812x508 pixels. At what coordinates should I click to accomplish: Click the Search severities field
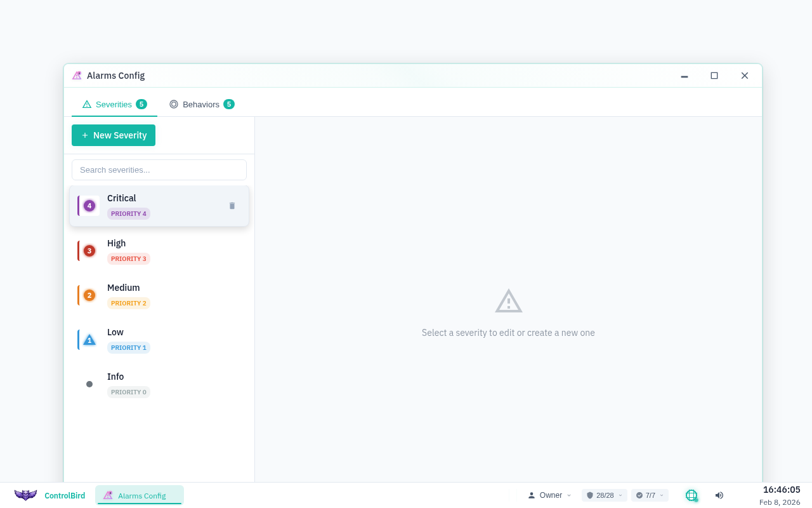click(x=159, y=170)
